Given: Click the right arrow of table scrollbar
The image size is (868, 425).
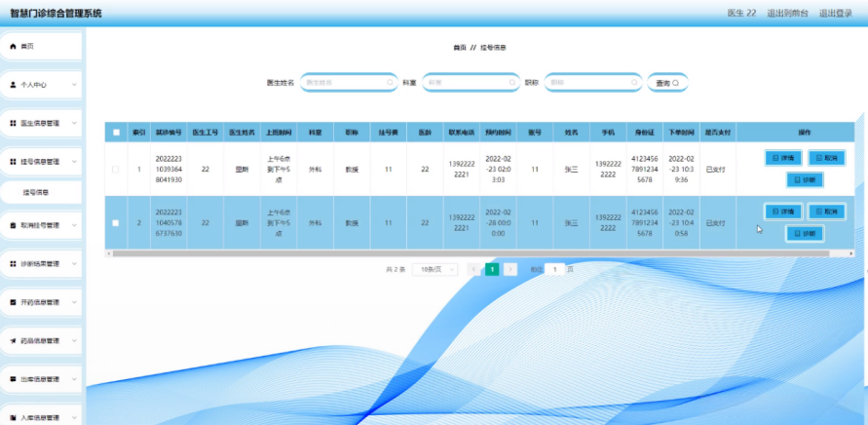Looking at the screenshot, I should [x=851, y=253].
